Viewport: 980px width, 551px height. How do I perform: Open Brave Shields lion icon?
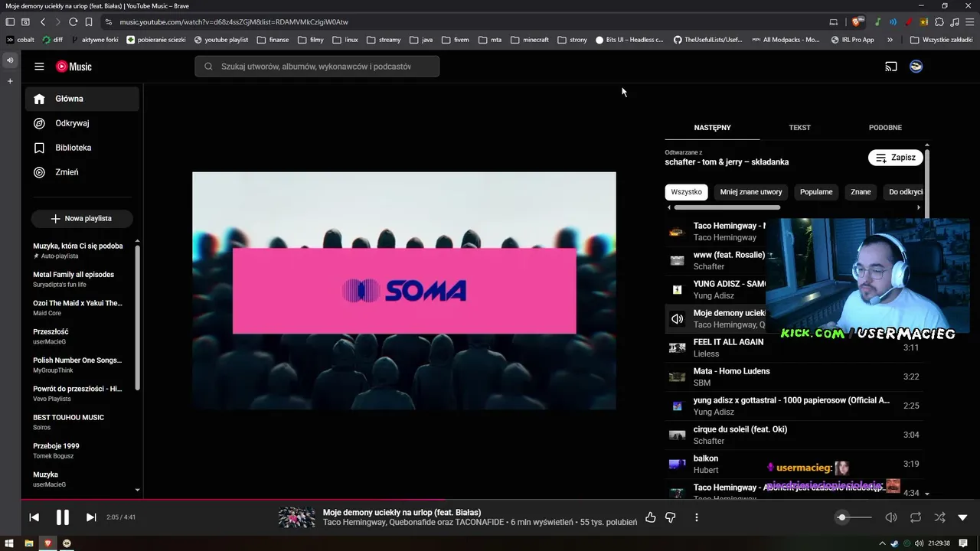(x=857, y=22)
